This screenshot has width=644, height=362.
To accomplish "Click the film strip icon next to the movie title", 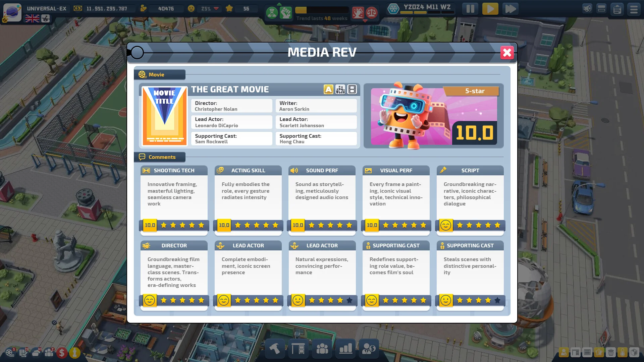I will (352, 89).
